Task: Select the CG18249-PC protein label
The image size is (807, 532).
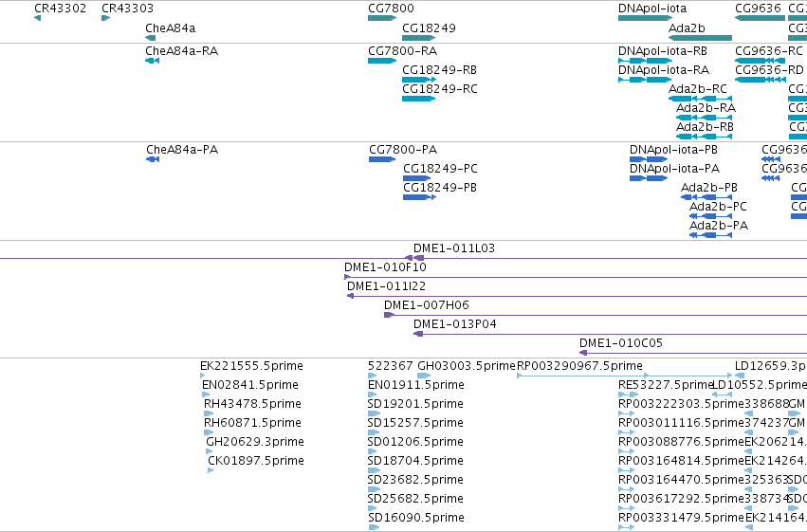Action: point(440,169)
